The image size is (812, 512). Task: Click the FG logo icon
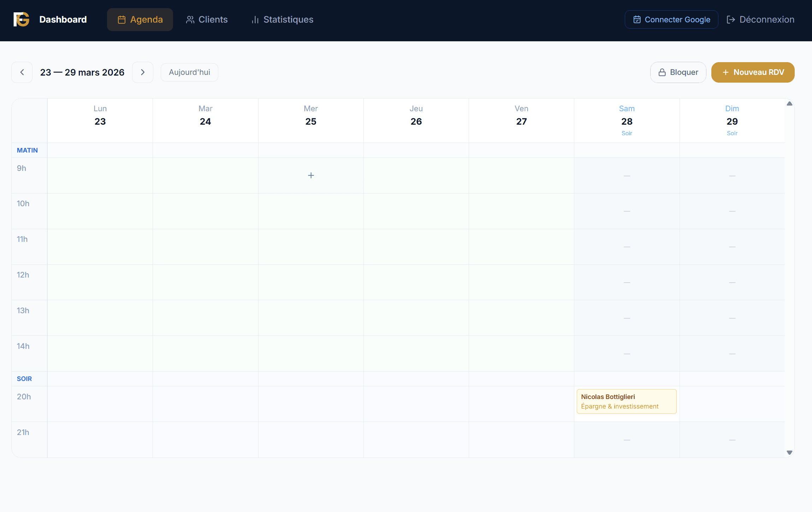tap(20, 19)
